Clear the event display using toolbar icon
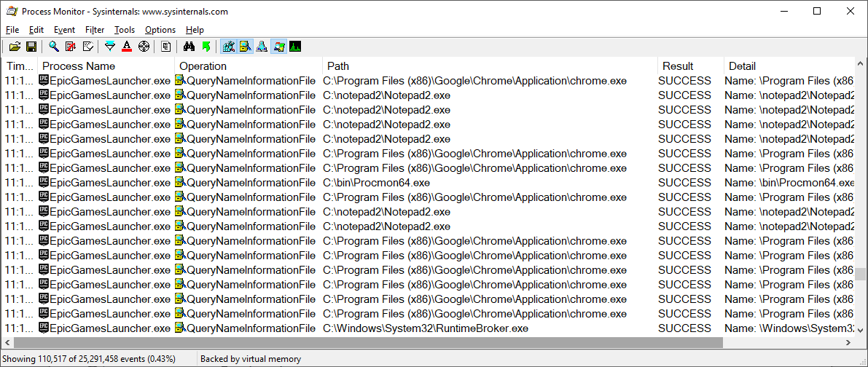This screenshot has width=868, height=367. [88, 47]
